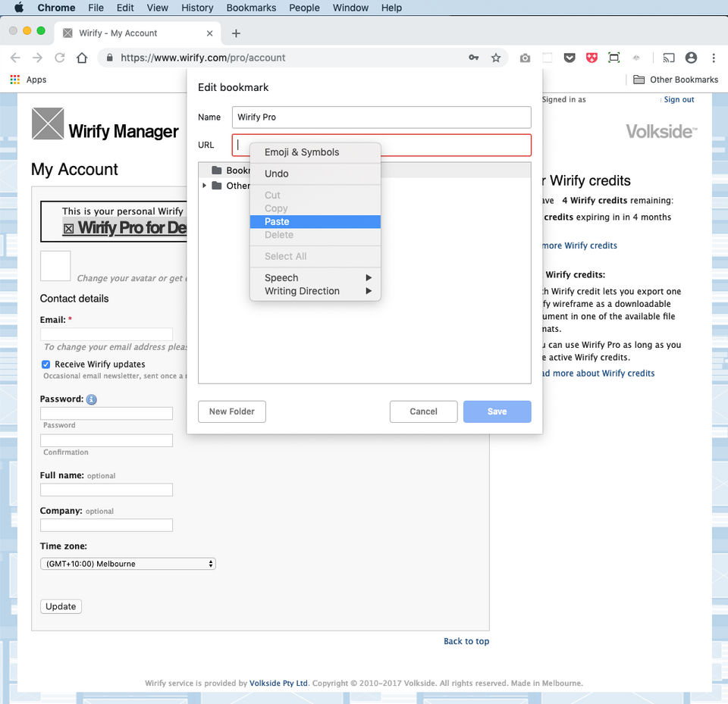Viewport: 728px width, 704px height.
Task: Select Emoji & Symbols menu entry
Action: click(x=315, y=152)
